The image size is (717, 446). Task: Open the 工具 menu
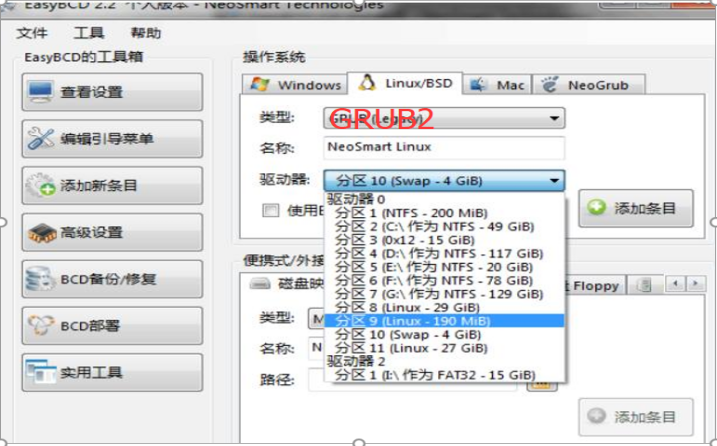coord(89,33)
